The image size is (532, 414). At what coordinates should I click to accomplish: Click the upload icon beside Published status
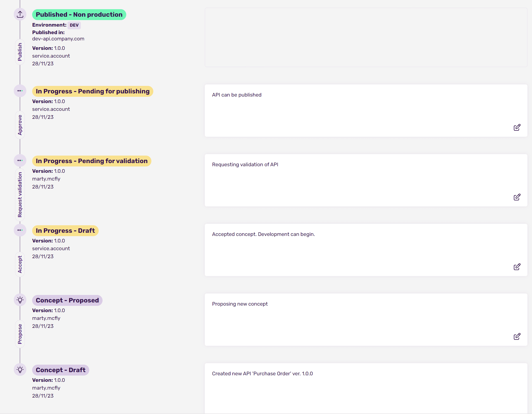point(20,14)
